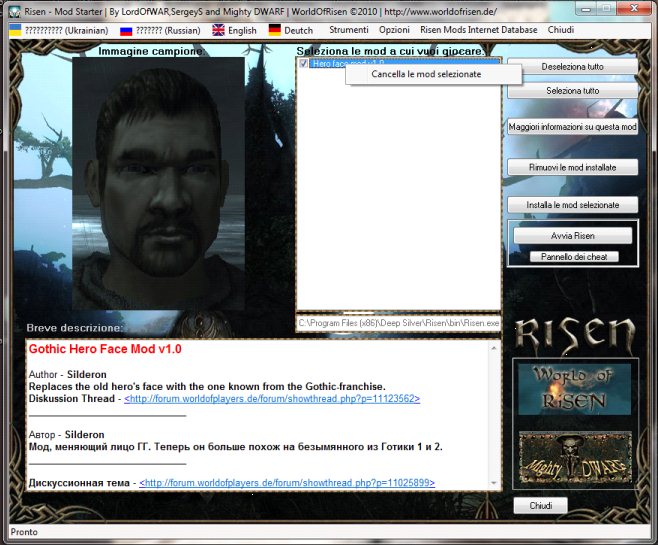
Task: Close the Mod Starter window
Action: [634, 8]
